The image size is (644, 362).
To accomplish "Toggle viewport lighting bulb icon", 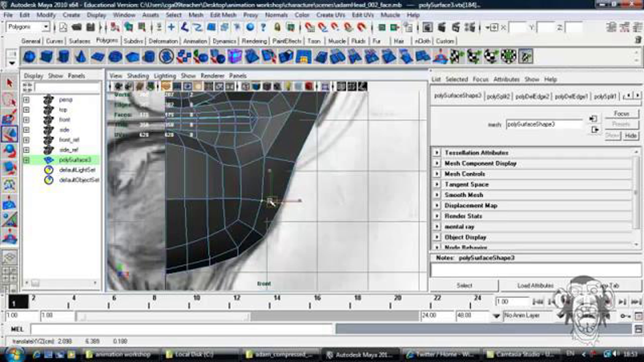I will [288, 86].
